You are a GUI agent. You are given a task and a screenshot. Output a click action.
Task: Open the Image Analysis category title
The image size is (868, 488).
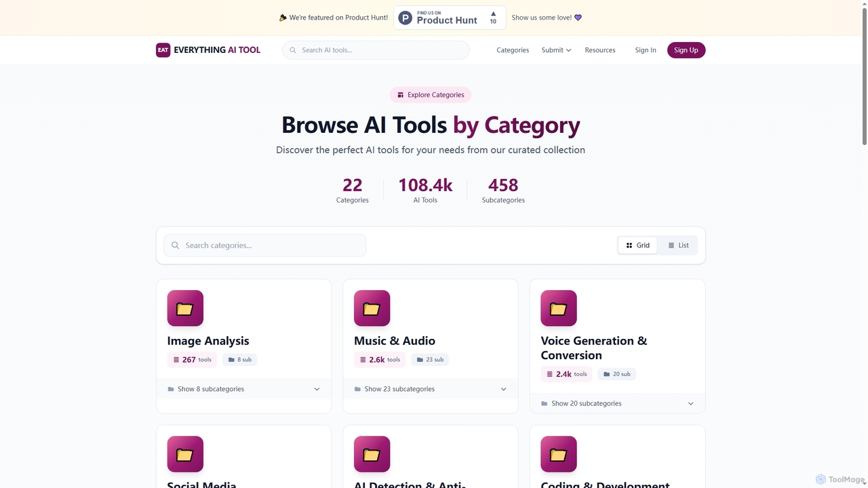pyautogui.click(x=208, y=341)
